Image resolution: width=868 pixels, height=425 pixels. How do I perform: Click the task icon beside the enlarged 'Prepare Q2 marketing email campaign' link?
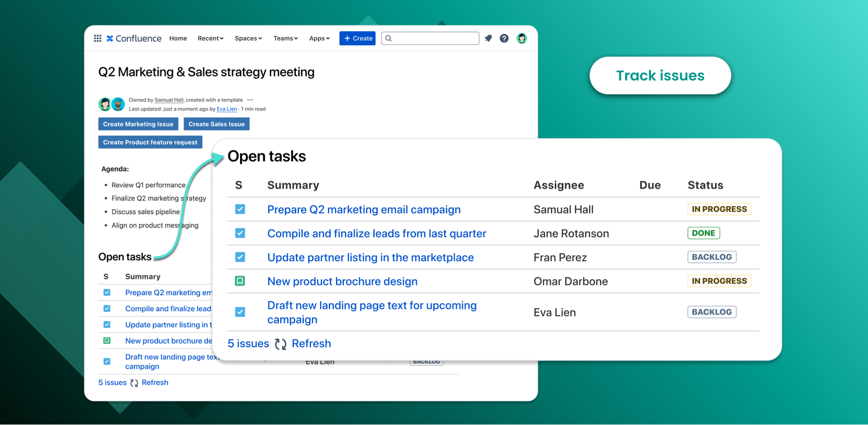[x=240, y=209]
